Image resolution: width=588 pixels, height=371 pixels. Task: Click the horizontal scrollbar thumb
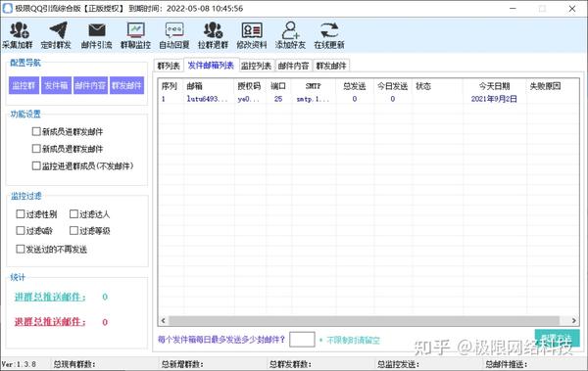click(x=365, y=320)
